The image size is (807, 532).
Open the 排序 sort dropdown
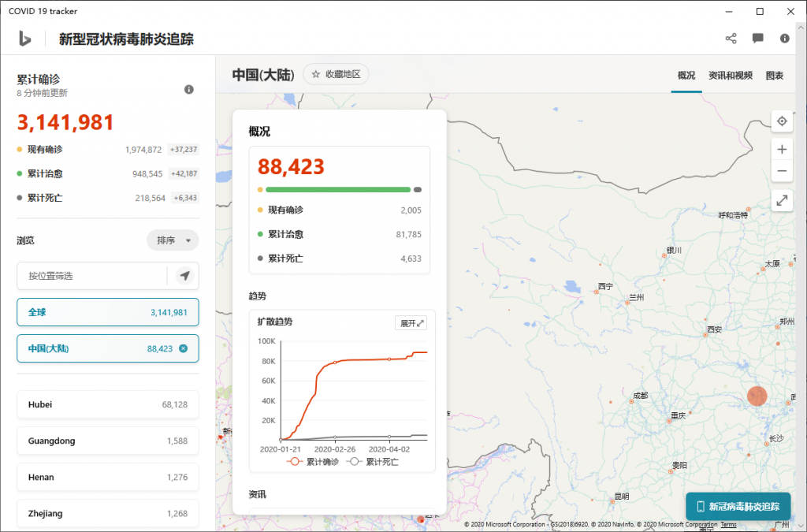tap(173, 240)
